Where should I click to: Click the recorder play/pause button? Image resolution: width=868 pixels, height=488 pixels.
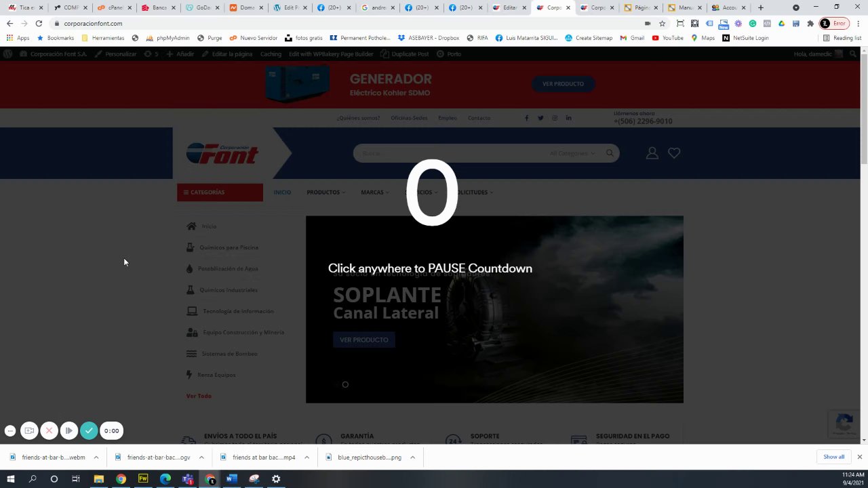tap(69, 430)
